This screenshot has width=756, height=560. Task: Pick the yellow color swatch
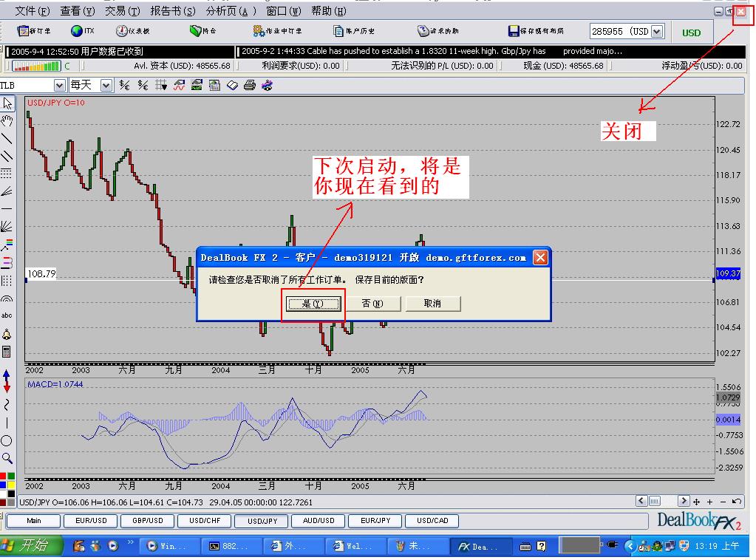pyautogui.click(x=10, y=485)
